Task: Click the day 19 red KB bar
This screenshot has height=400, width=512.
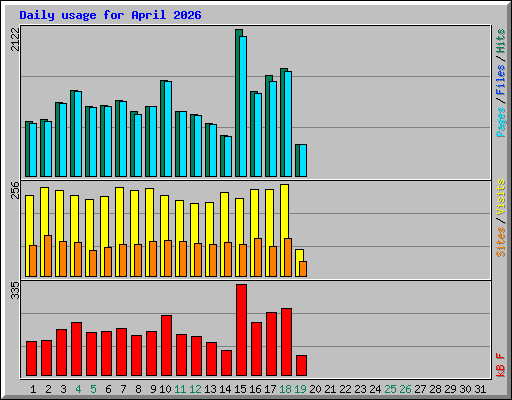Action: [301, 366]
